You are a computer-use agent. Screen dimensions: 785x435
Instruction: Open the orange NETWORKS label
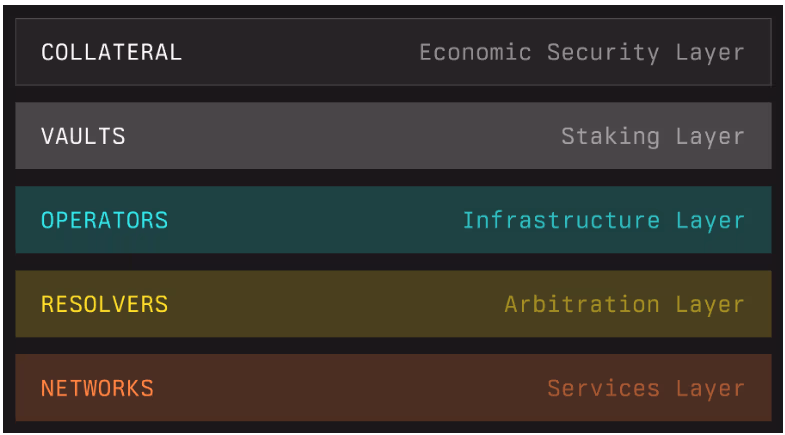[x=97, y=388]
